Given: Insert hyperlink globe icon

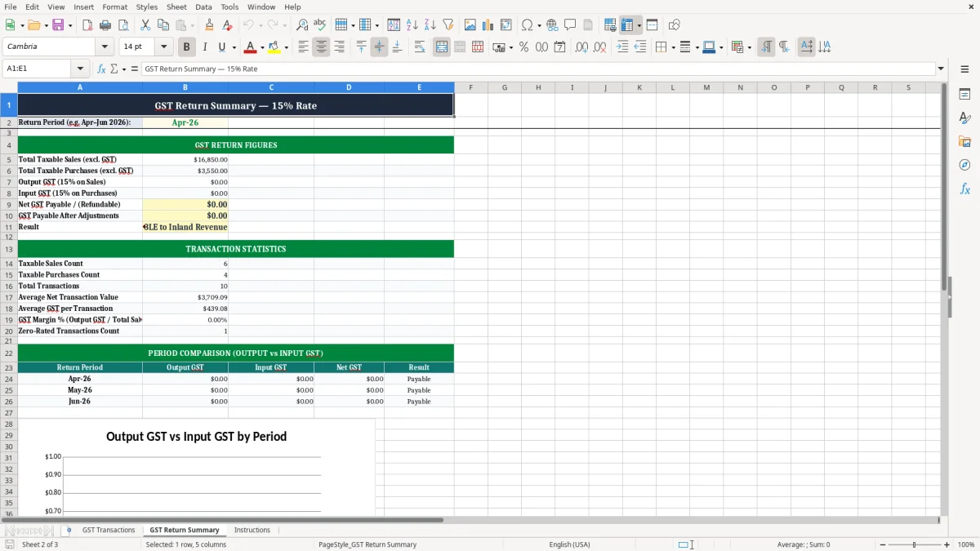Looking at the screenshot, I should pyautogui.click(x=553, y=25).
